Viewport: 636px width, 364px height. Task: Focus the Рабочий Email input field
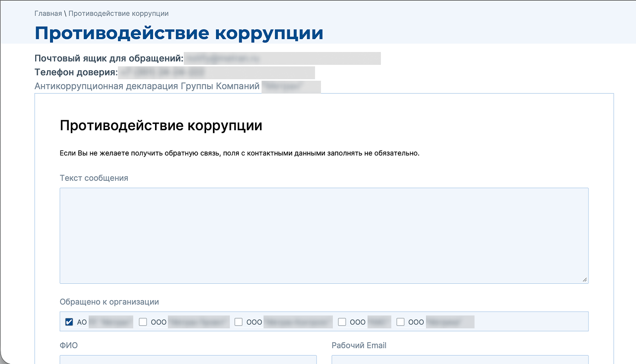[x=458, y=361]
